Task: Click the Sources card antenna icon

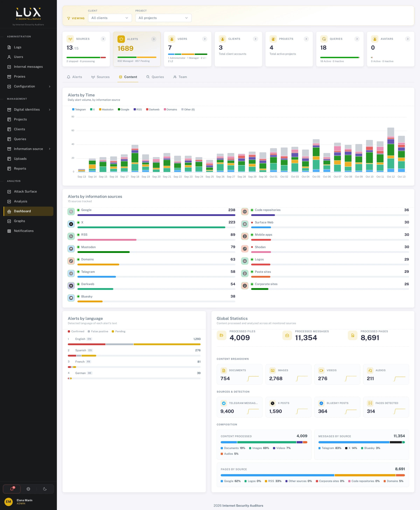Action: [x=70, y=39]
